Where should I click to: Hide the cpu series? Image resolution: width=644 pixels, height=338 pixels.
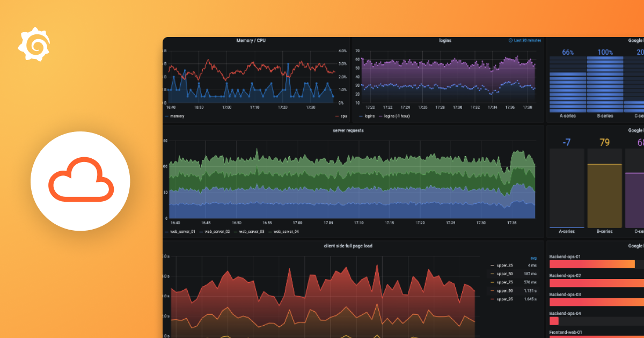343,116
